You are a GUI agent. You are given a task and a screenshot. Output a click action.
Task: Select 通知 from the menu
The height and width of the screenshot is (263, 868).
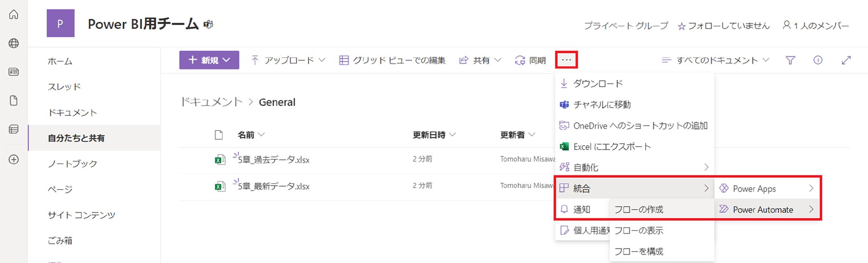pyautogui.click(x=582, y=210)
